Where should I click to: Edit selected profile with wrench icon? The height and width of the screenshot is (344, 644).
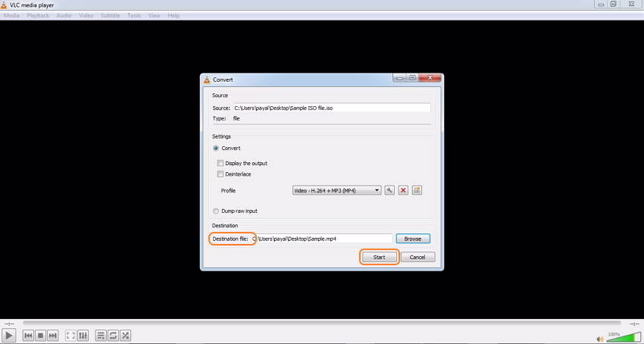[x=389, y=190]
